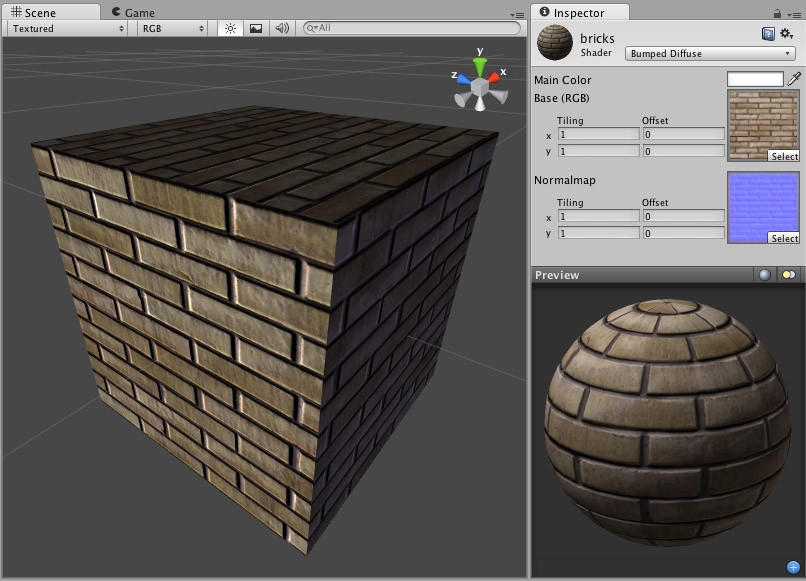This screenshot has height=581, width=806.
Task: Click the scene lighting toggle icon
Action: pos(229,29)
